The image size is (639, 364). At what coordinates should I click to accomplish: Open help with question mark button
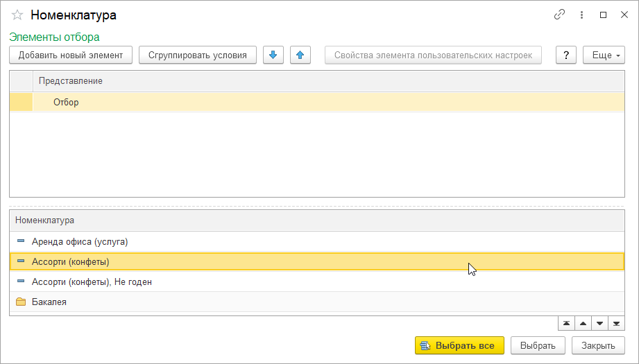point(566,55)
